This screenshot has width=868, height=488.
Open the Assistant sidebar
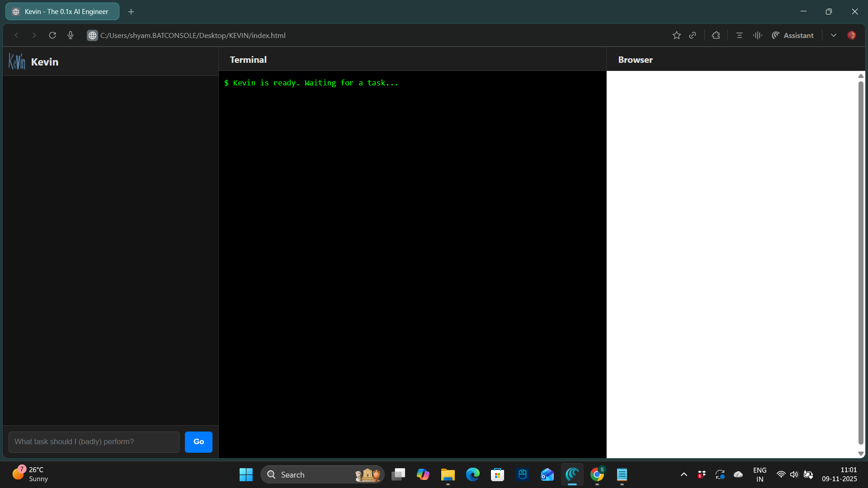(793, 35)
